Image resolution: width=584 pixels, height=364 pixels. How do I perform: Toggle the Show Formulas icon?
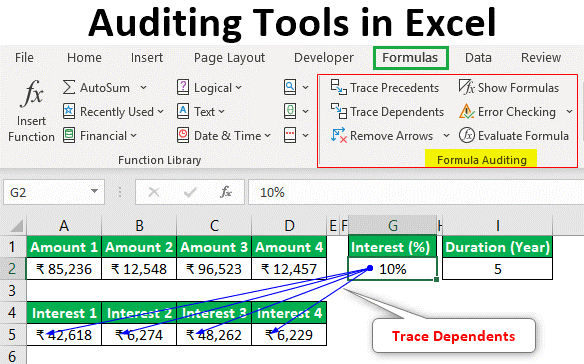[x=466, y=87]
